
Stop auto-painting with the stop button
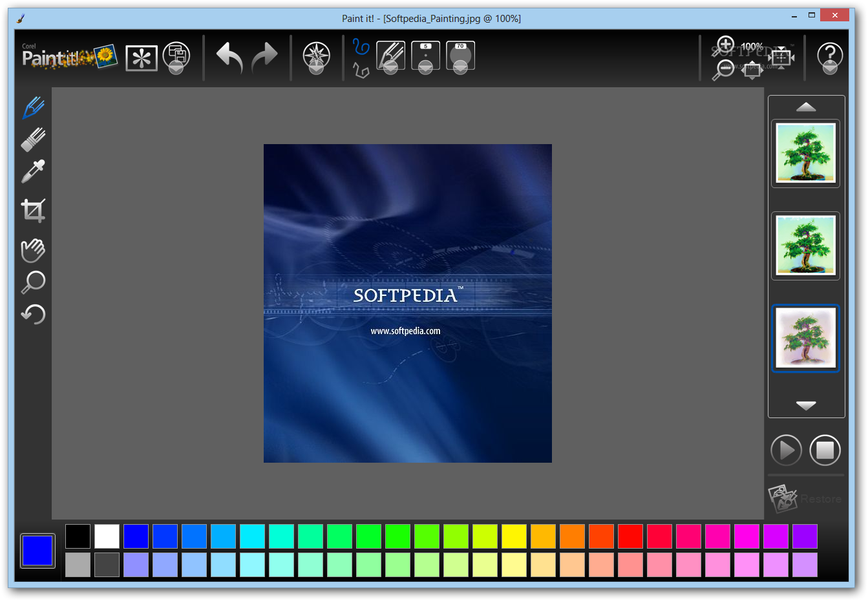click(825, 450)
